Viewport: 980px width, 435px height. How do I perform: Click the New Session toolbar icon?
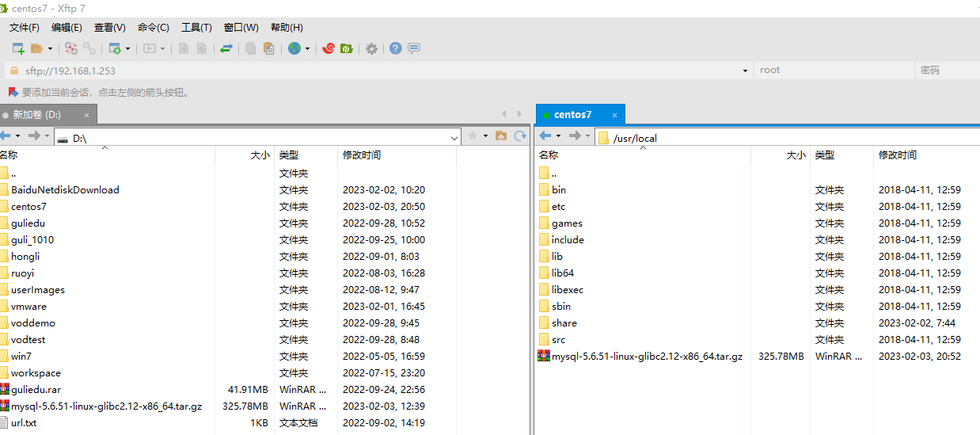coord(18,48)
